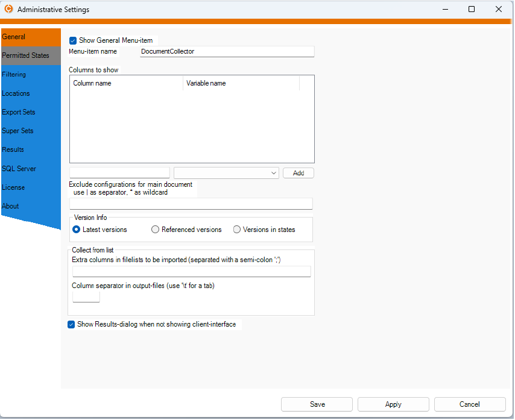Go to Locations settings tab
The width and height of the screenshot is (515, 420).
click(x=16, y=93)
